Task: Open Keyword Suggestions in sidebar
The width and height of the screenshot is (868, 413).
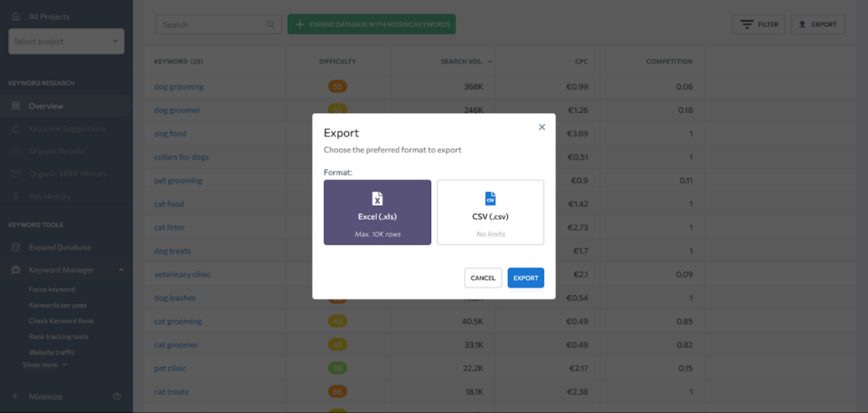Action: pyautogui.click(x=67, y=129)
